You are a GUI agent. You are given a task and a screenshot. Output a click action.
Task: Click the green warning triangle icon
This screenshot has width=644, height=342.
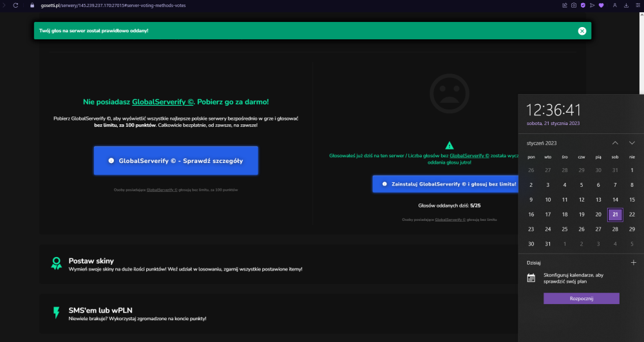coord(450,146)
